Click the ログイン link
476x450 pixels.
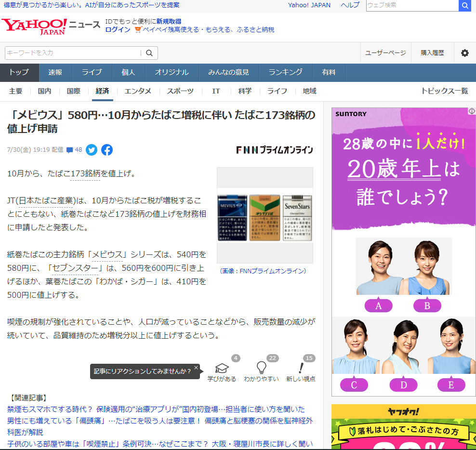click(118, 29)
